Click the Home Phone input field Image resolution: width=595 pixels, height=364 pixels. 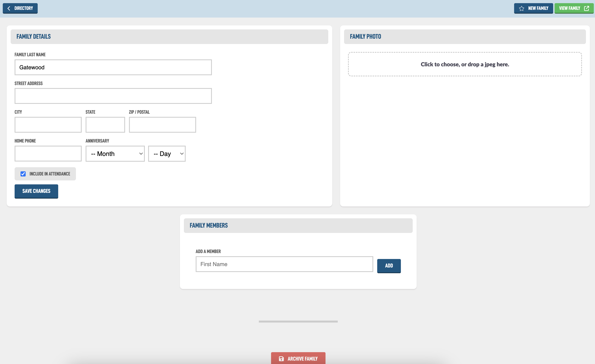(48, 154)
